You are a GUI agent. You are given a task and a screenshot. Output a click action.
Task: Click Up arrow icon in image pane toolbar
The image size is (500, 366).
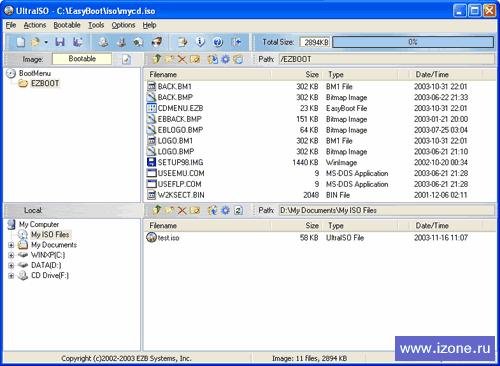pos(157,59)
